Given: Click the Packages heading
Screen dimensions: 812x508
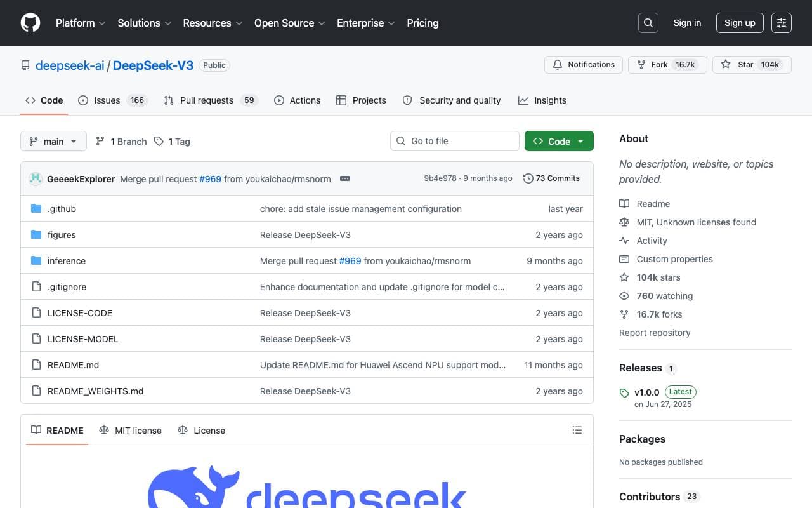Looking at the screenshot, I should click(642, 439).
